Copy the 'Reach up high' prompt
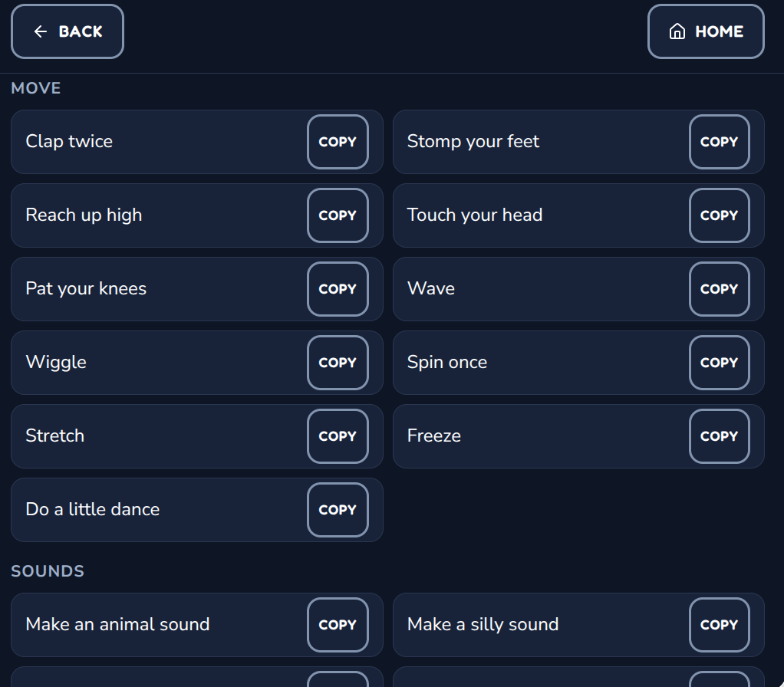This screenshot has height=687, width=784. pos(338,215)
